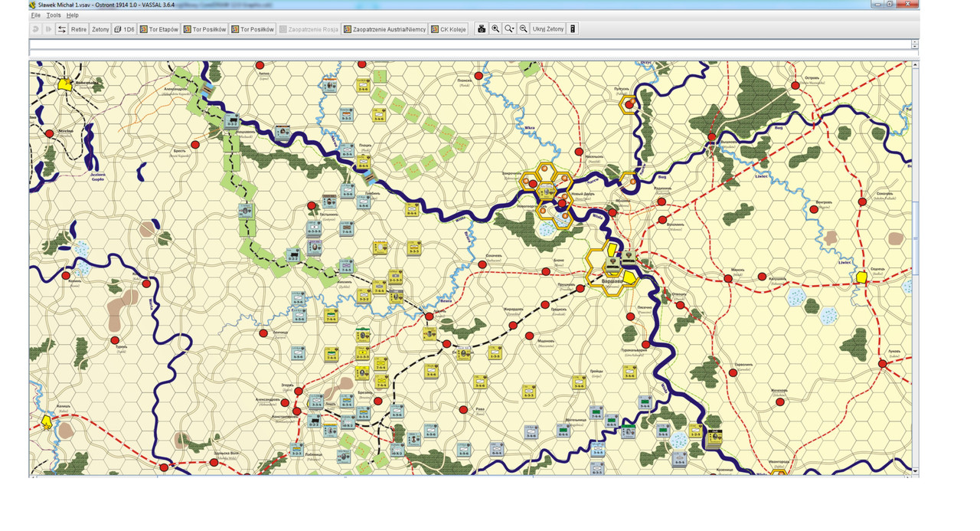Open the CK Koleje chart
The height and width of the screenshot is (531, 980).
point(448,29)
